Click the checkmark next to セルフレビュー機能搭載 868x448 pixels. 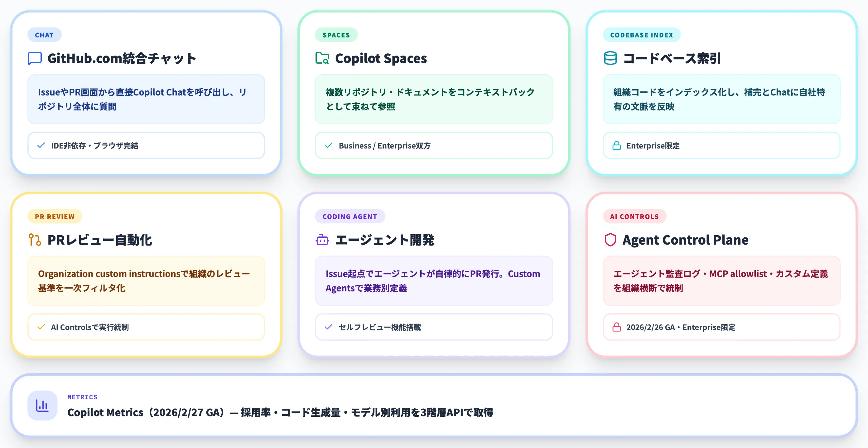pos(329,327)
